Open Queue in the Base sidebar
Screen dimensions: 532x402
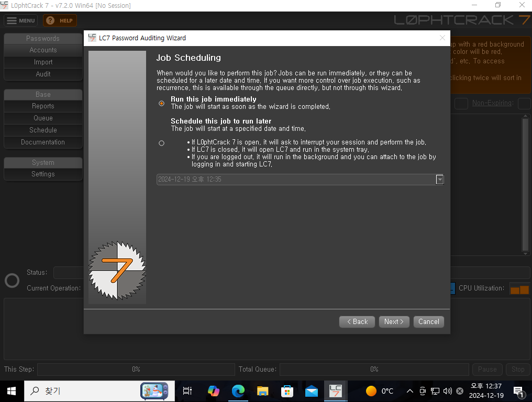point(43,118)
